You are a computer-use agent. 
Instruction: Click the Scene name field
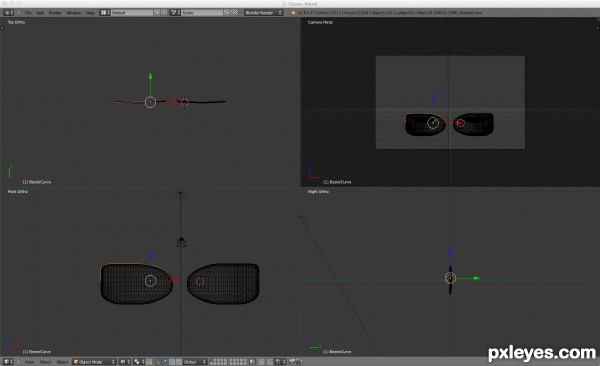(202, 13)
